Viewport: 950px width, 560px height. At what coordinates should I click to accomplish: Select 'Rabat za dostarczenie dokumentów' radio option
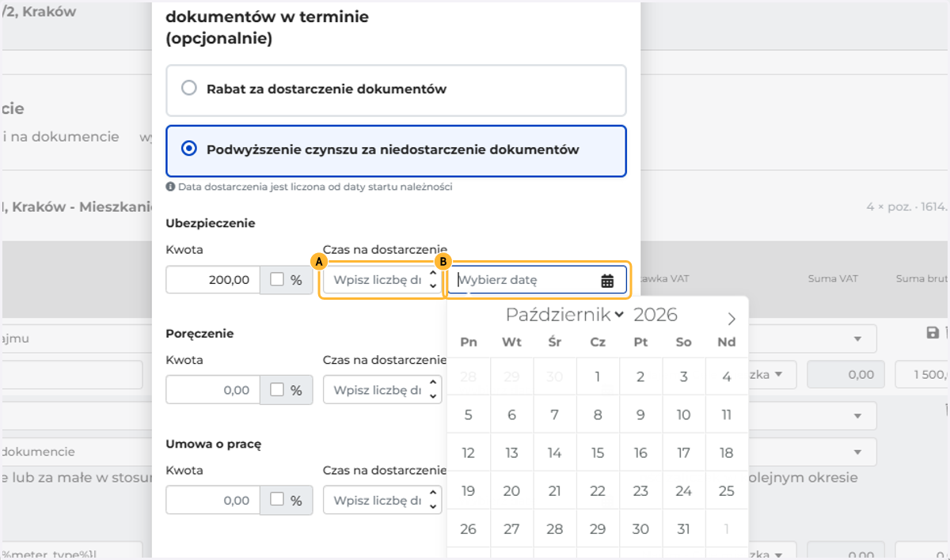point(189,89)
